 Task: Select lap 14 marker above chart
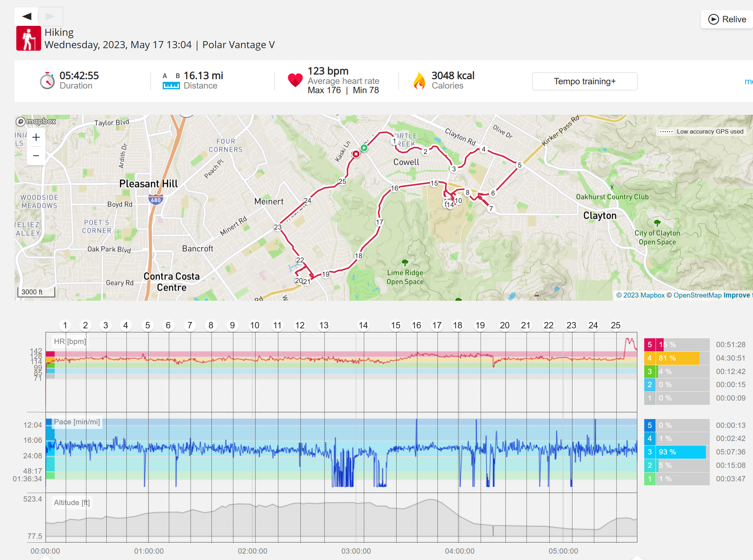tap(363, 325)
